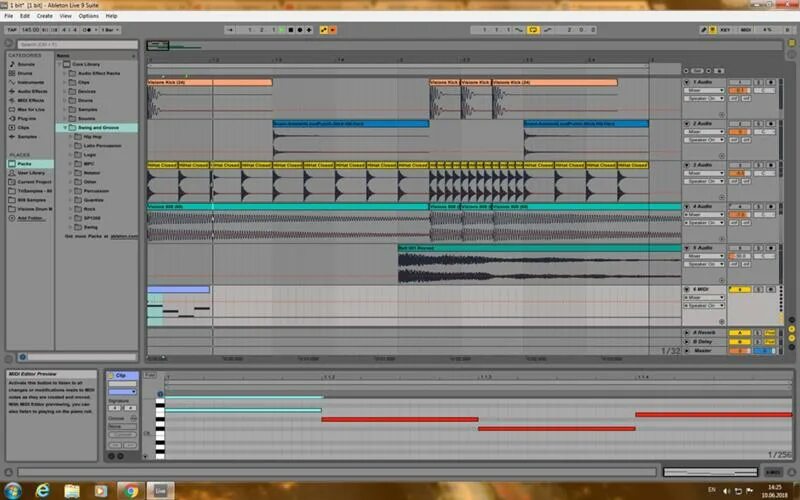Toggle the MIDI map mode button
Image resolution: width=800 pixels, height=500 pixels.
pyautogui.click(x=745, y=30)
